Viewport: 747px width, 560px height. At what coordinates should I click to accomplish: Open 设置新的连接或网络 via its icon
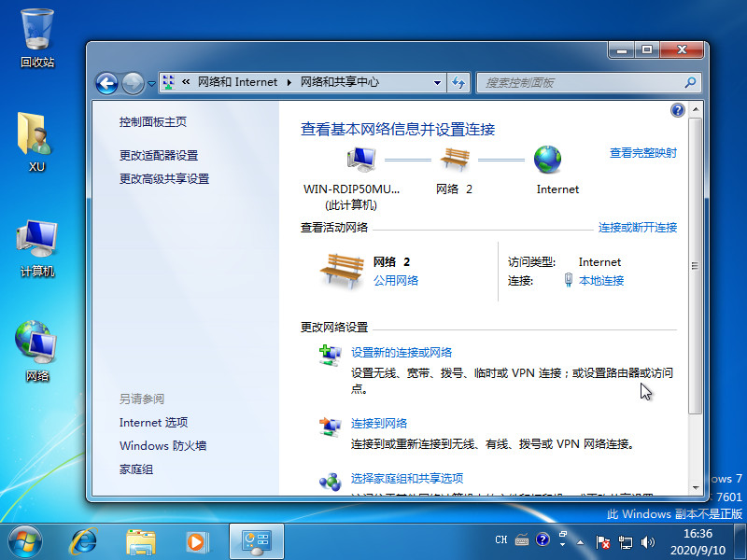(329, 357)
